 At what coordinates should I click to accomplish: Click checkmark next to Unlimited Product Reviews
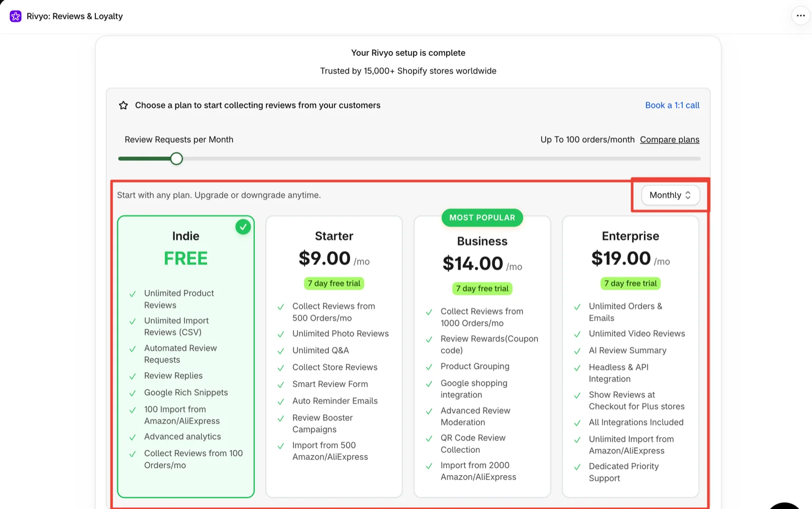click(132, 294)
